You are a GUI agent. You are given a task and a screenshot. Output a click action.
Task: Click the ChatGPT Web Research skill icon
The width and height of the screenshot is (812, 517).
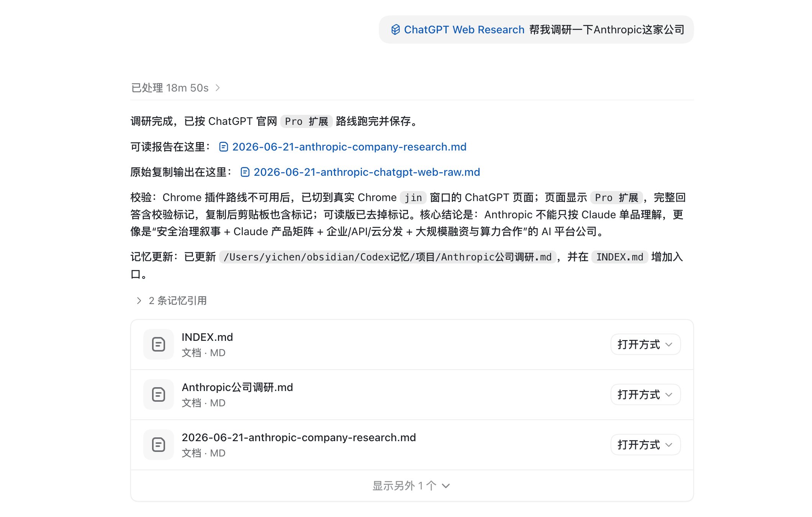[396, 29]
